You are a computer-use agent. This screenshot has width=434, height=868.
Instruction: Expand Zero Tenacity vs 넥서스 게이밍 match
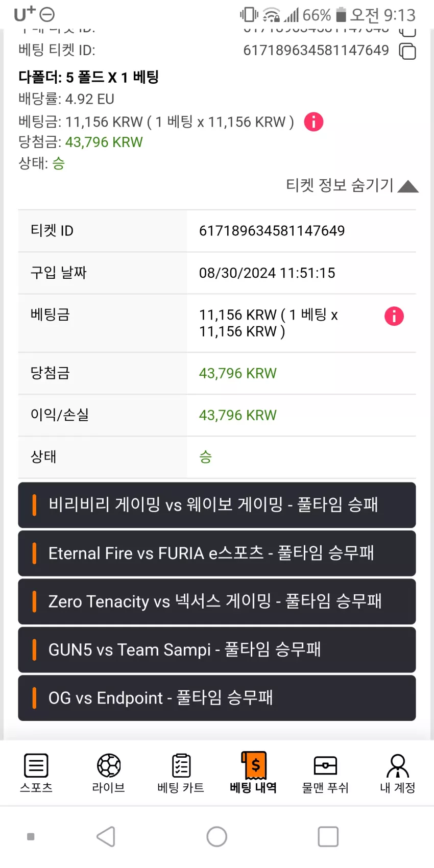[x=217, y=601]
